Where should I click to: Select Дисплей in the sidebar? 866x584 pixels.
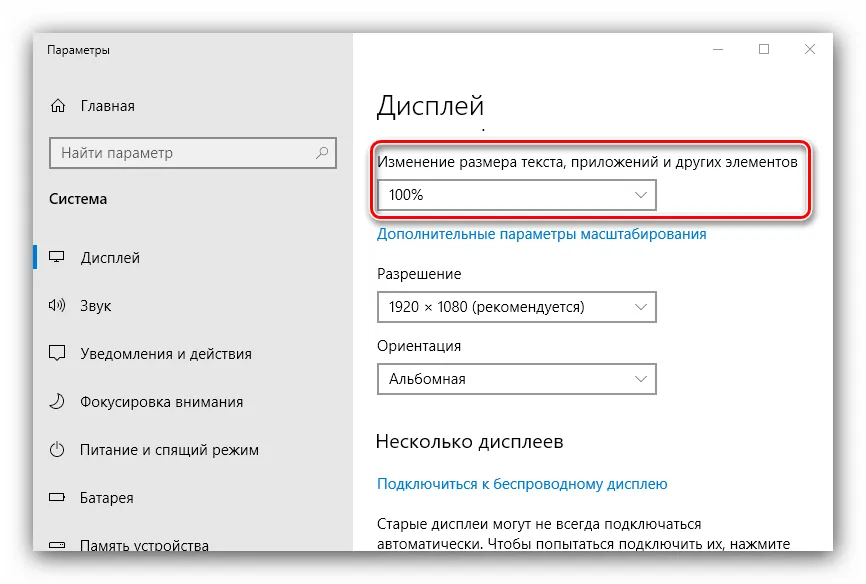[110, 257]
